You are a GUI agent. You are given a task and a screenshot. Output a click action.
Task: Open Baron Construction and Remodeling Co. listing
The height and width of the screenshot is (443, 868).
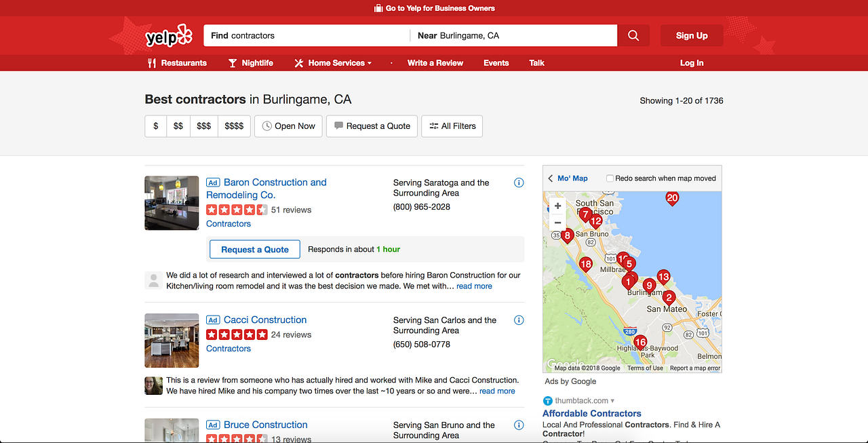click(x=267, y=189)
